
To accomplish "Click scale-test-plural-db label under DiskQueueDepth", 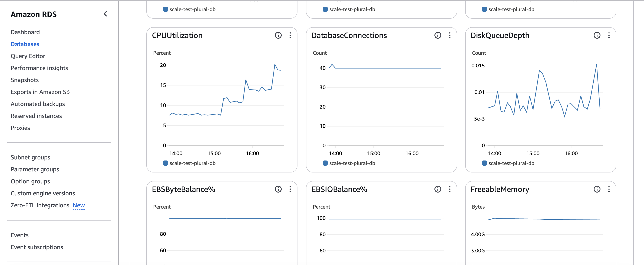I will coord(511,163).
